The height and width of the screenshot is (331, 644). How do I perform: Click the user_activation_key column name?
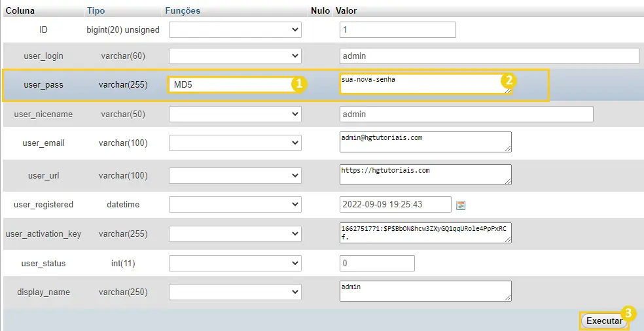tap(44, 234)
